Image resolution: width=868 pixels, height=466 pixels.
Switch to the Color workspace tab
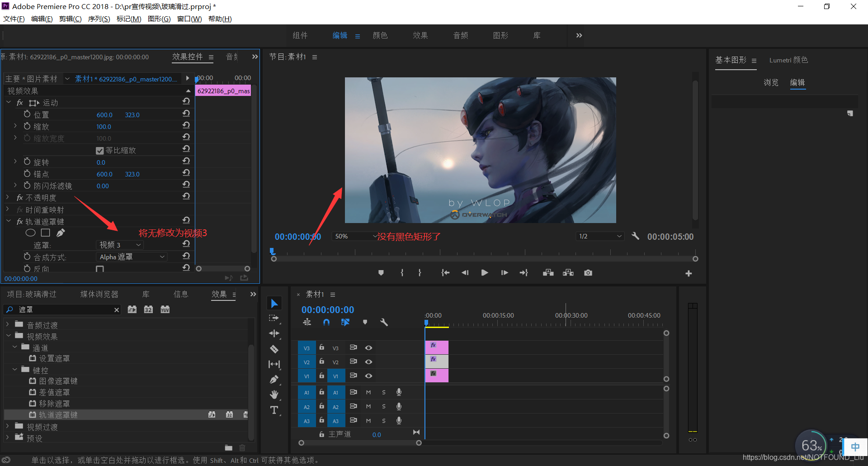point(380,35)
